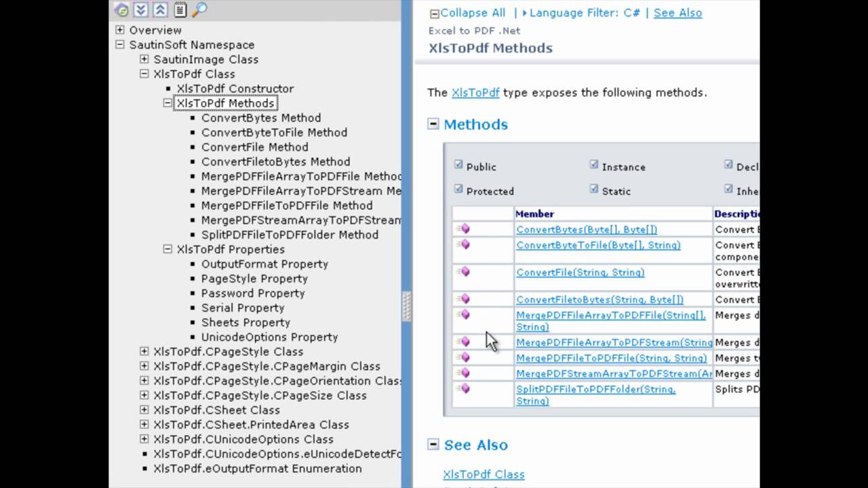This screenshot has height=488, width=868.
Task: Select ConvertFile Method tree item
Action: (x=254, y=146)
